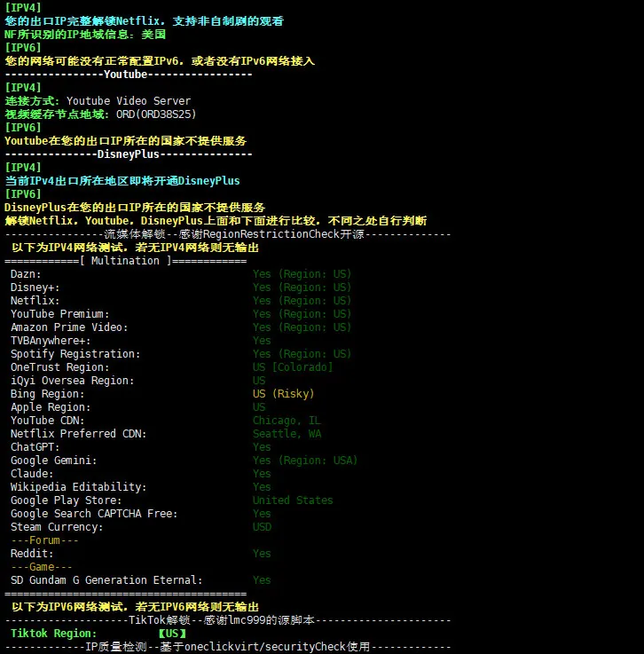Click the 'TVBAnywhere+:' label
The width and height of the screenshot is (644, 654).
[x=51, y=341]
